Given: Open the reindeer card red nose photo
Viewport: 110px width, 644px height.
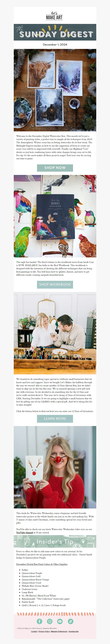Looking at the screenshot, I should [55, 467].
